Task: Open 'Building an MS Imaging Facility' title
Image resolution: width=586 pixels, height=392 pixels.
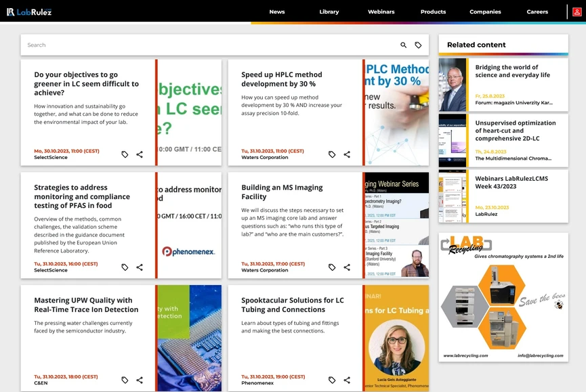Action: point(282,192)
